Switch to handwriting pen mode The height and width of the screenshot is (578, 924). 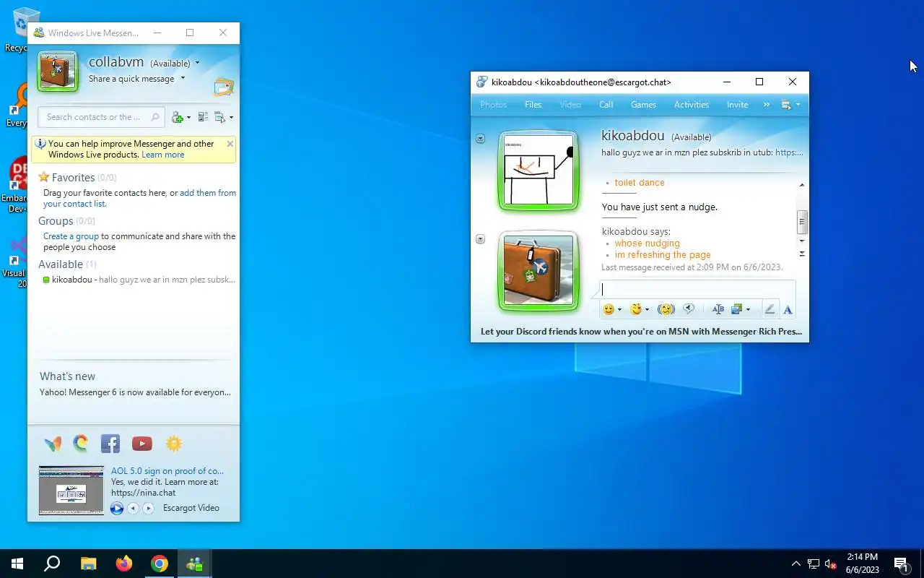pyautogui.click(x=770, y=309)
